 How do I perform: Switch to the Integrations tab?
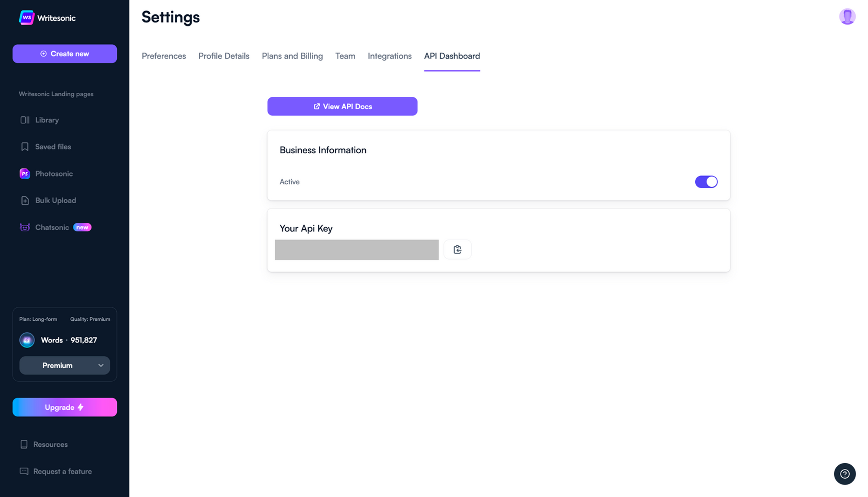point(390,56)
